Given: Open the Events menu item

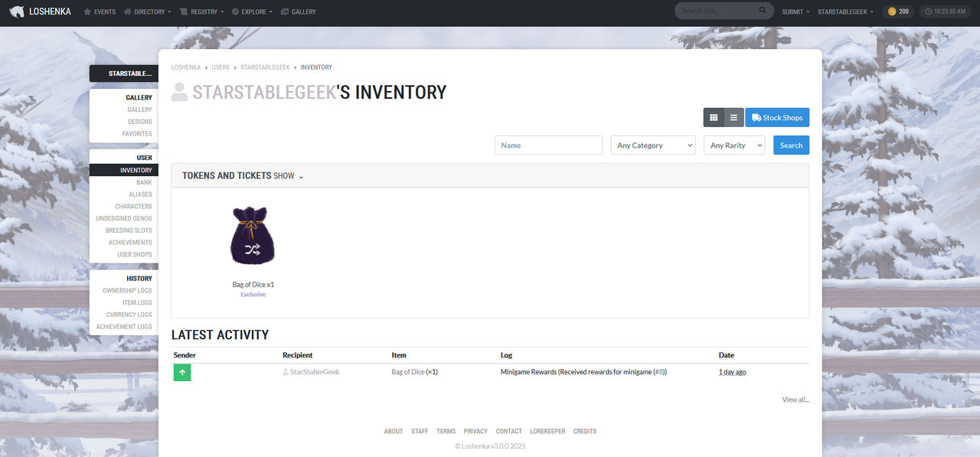Looking at the screenshot, I should [100, 11].
